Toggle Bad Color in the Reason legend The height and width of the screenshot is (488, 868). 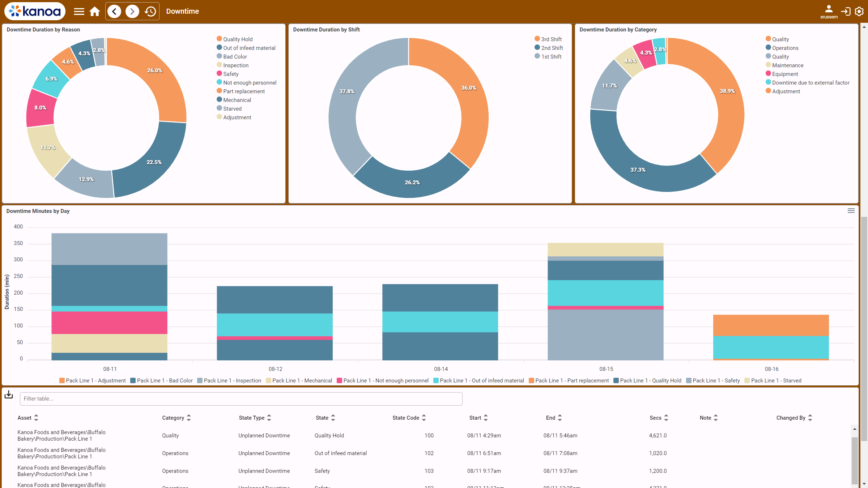pos(232,56)
